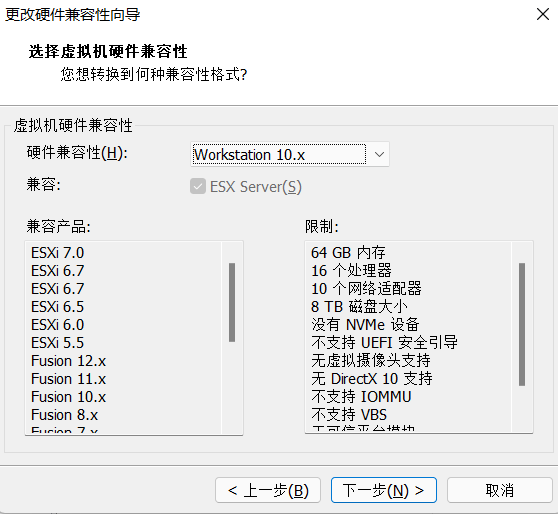Click the 限制 list heading

pyautogui.click(x=322, y=226)
